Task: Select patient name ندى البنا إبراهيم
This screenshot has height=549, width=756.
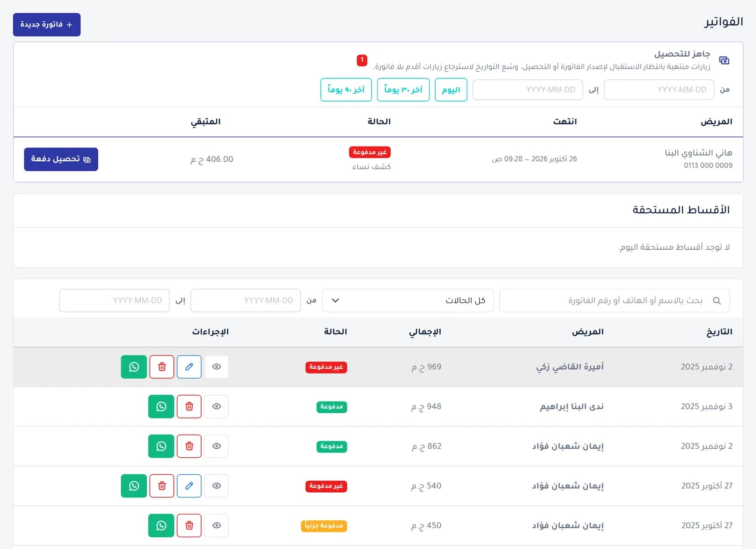Action: pyautogui.click(x=572, y=407)
